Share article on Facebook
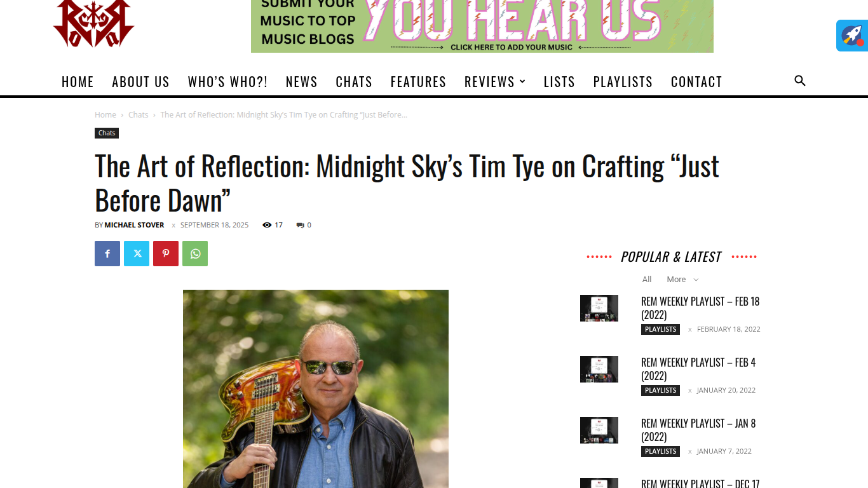Image resolution: width=868 pixels, height=488 pixels. point(107,254)
